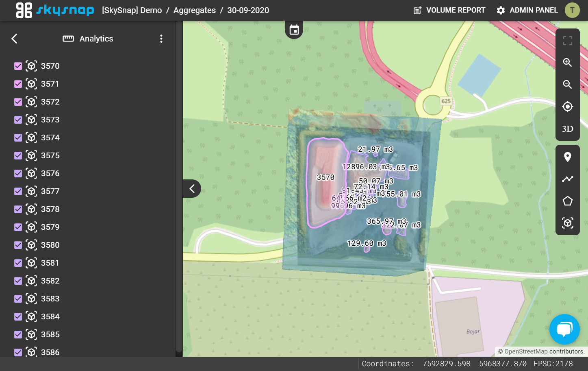This screenshot has width=588, height=371.
Task: Select the 3582 list item label
Action: pos(50,281)
